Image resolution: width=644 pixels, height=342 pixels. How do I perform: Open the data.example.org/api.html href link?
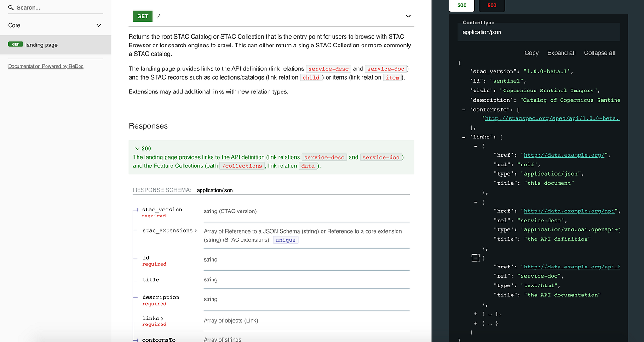click(572, 267)
